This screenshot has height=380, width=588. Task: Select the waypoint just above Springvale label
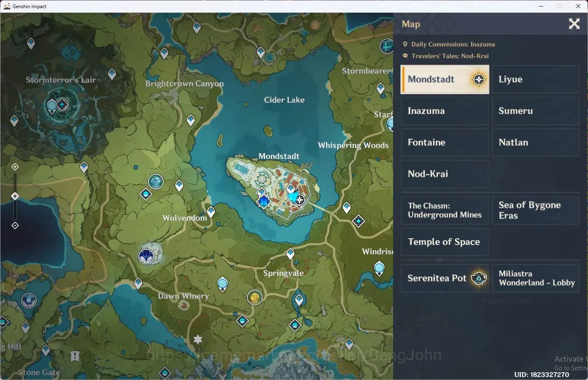(290, 254)
